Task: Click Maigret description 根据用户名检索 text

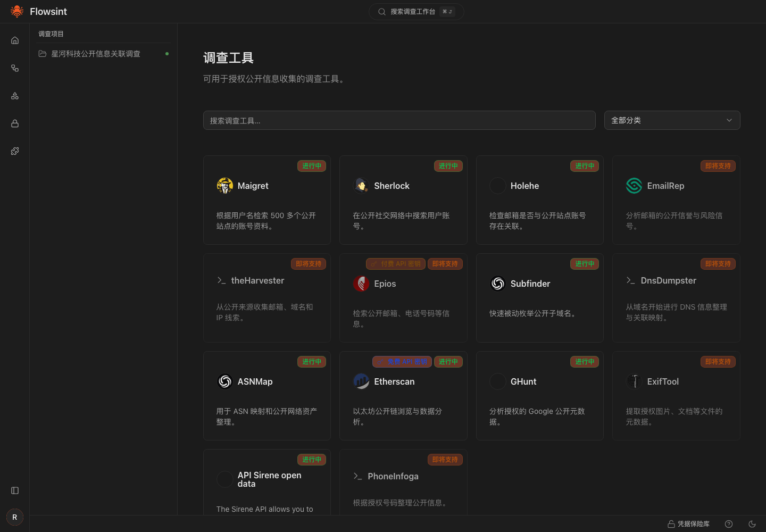Action: point(266,221)
